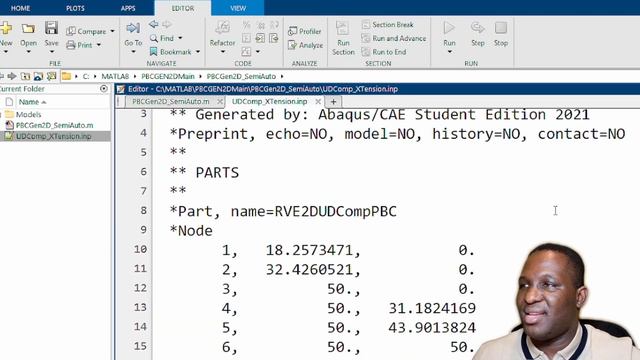Click MATLAB in the address path

pyautogui.click(x=115, y=76)
